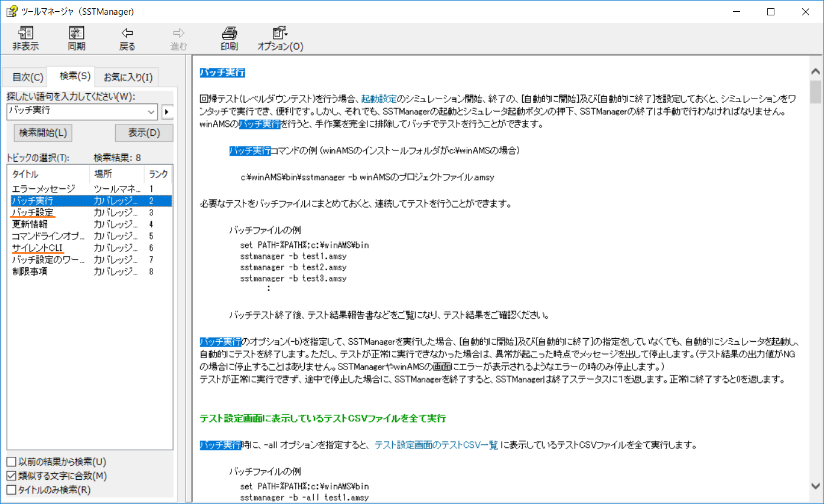Enable 以前の結果から検索(U) checkbox
Image resolution: width=824 pixels, height=504 pixels.
click(x=11, y=462)
